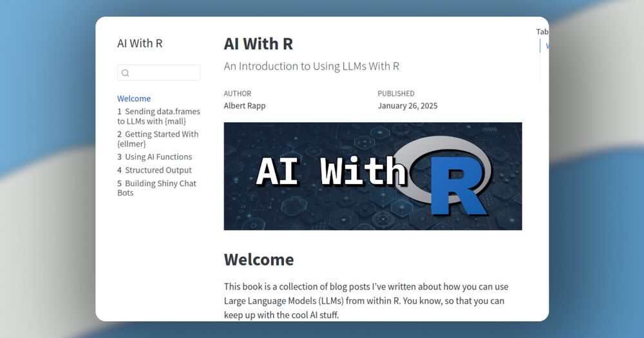The height and width of the screenshot is (338, 644).
Task: Select the Welcome chapter in sidebar
Action: click(x=134, y=99)
